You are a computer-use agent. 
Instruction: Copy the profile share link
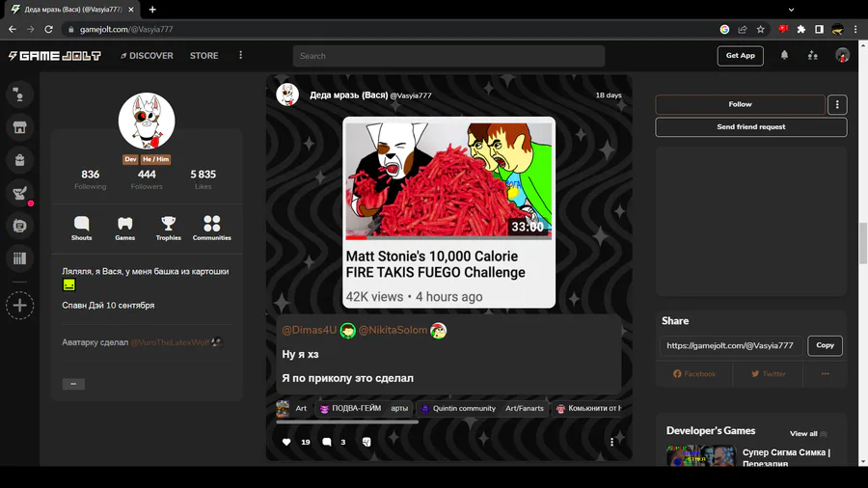825,345
